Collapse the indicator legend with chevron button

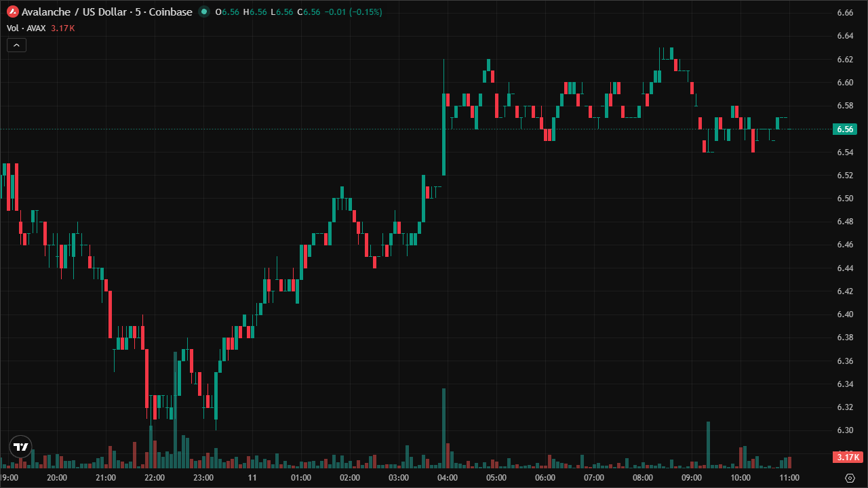16,45
